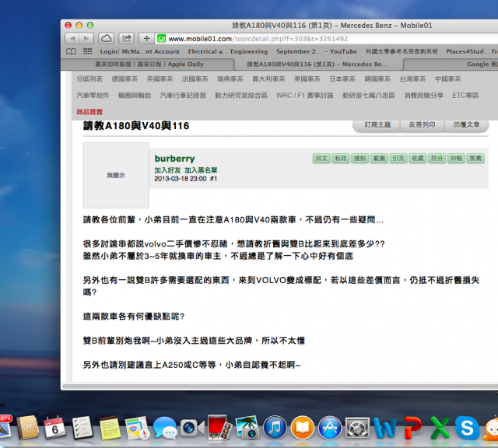Open Reading List book icon in bookmarks bar
Screen dimensions: 498x448
point(71,51)
